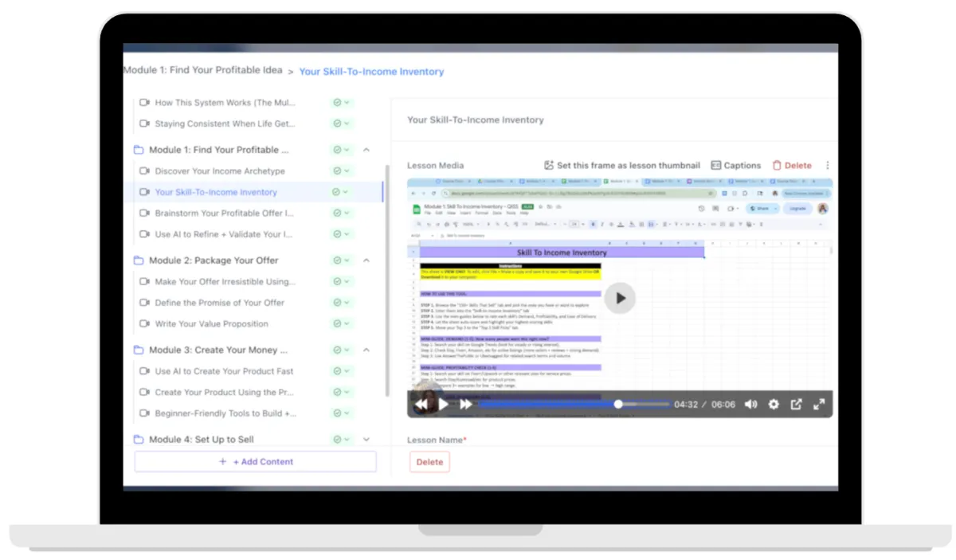The width and height of the screenshot is (956, 560).
Task: Click the video icon beside How This System Works
Action: tap(144, 103)
